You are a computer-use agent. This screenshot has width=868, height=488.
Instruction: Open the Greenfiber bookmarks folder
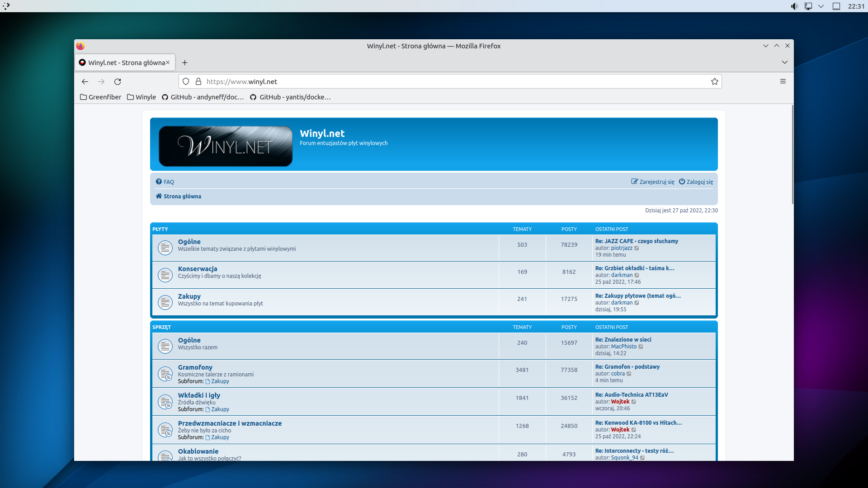[x=101, y=97]
